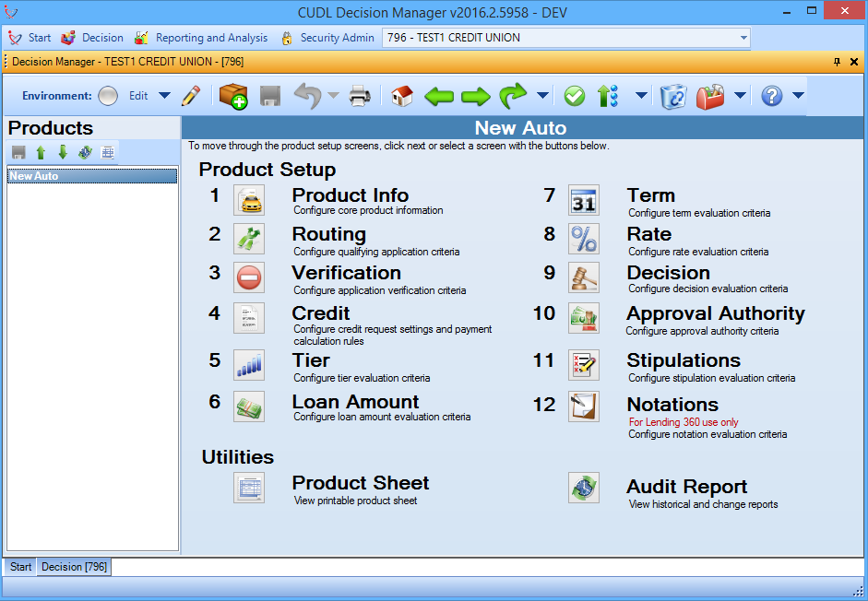Print using the printer icon
The height and width of the screenshot is (601, 868).
pyautogui.click(x=360, y=96)
